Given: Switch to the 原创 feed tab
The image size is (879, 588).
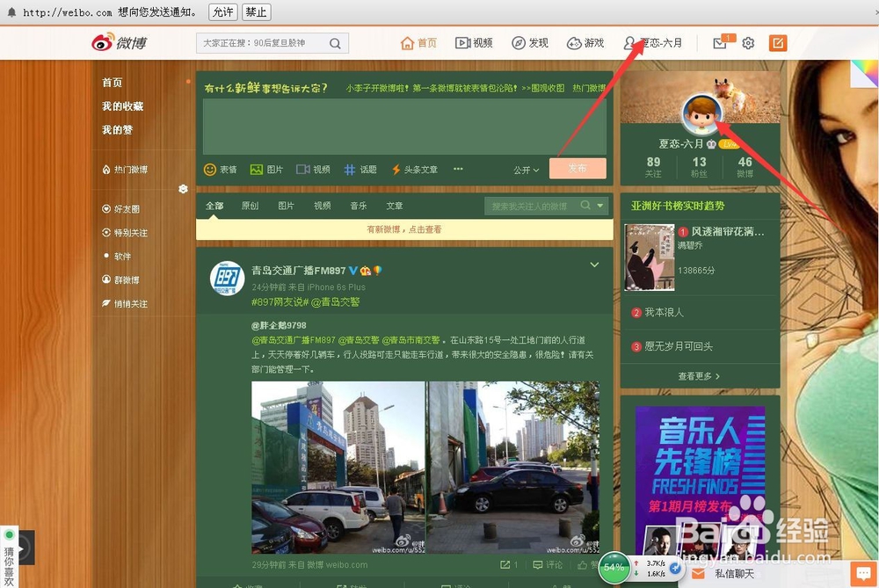Looking at the screenshot, I should (249, 204).
